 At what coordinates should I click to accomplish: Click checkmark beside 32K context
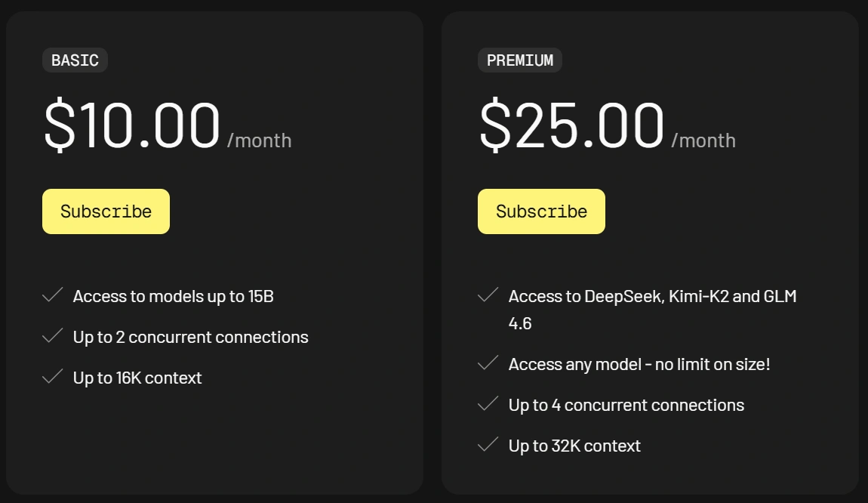click(x=488, y=445)
